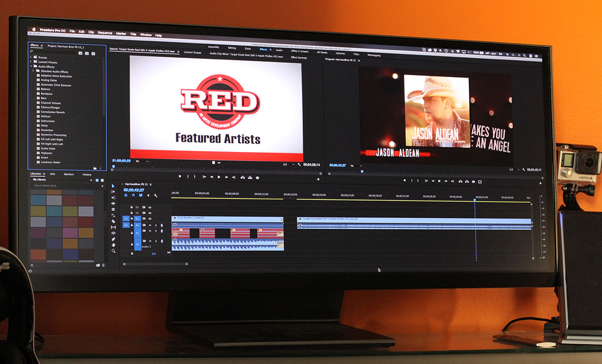This screenshot has width=602, height=364.
Task: Click Export Frame camera in Source monitor
Action: tap(257, 177)
